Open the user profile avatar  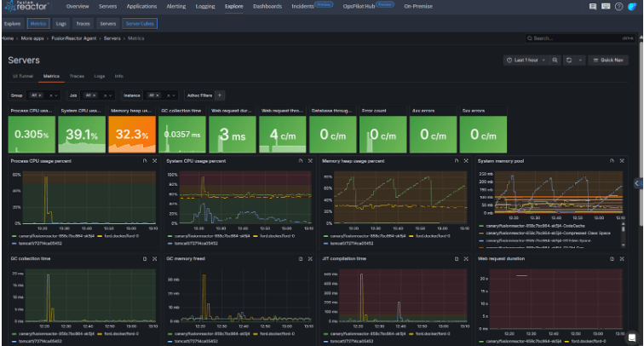[x=631, y=6]
